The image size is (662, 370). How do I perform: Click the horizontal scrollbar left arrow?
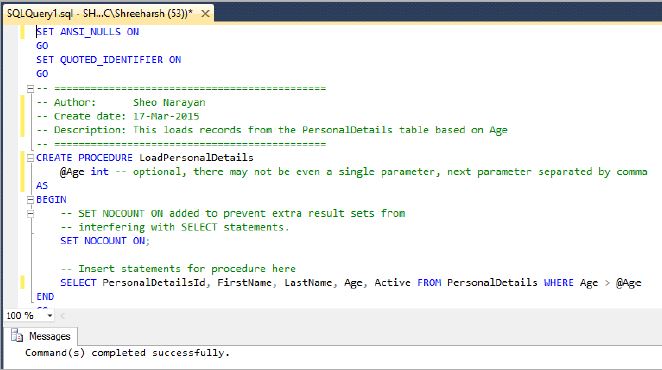[x=62, y=316]
